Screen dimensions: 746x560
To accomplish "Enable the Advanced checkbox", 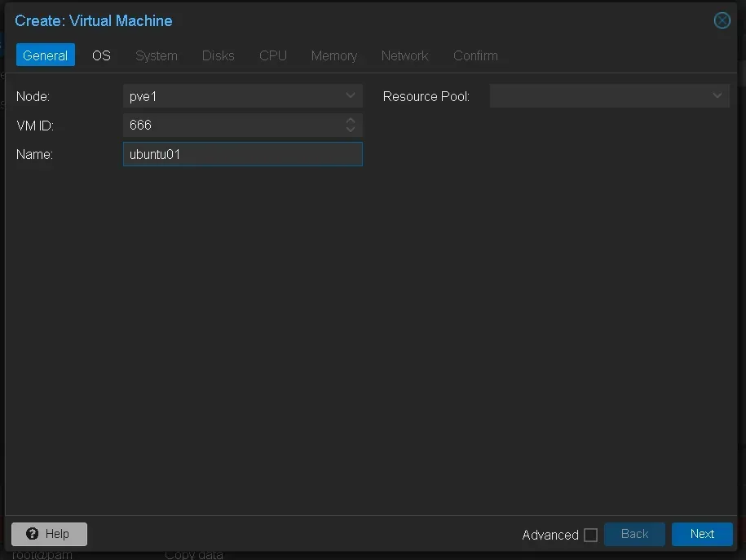I will [590, 535].
